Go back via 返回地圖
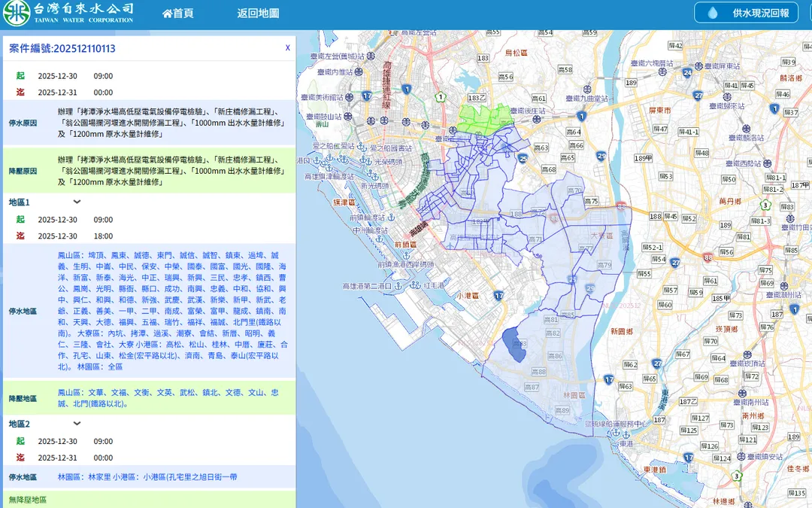812x508 pixels. tap(258, 14)
